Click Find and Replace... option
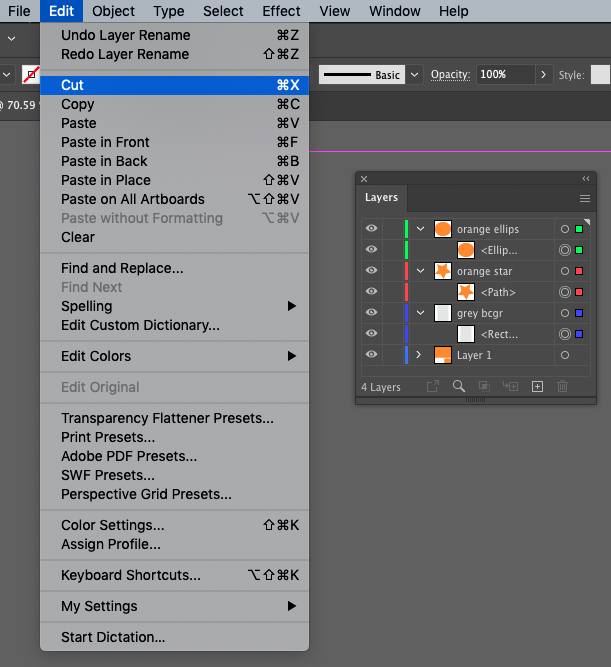 pyautogui.click(x=122, y=268)
